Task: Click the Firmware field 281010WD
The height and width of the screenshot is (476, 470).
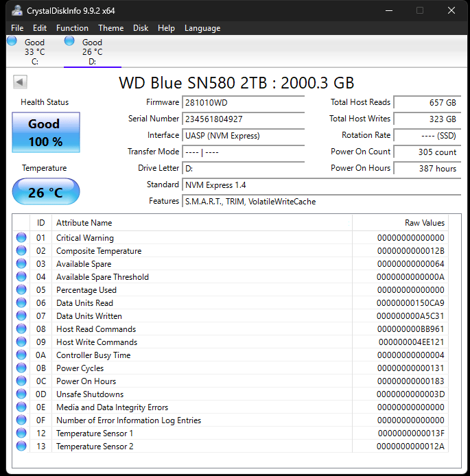Action: click(243, 103)
